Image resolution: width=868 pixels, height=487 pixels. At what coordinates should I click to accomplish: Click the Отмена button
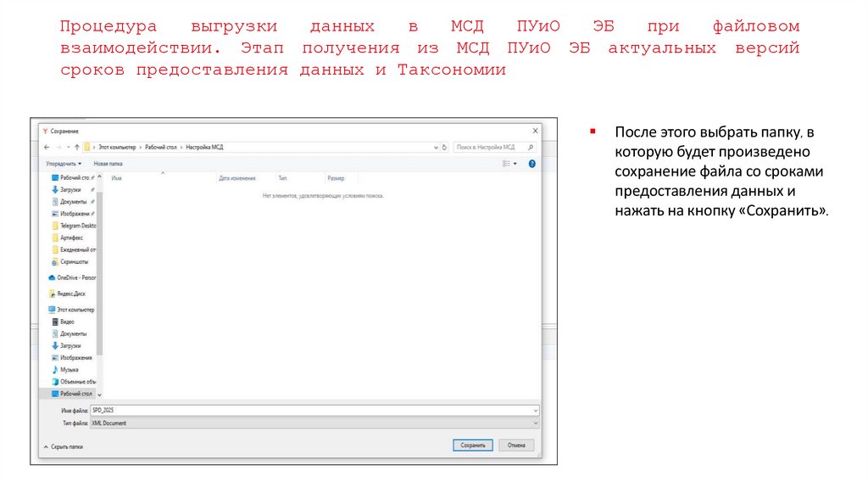pyautogui.click(x=516, y=445)
